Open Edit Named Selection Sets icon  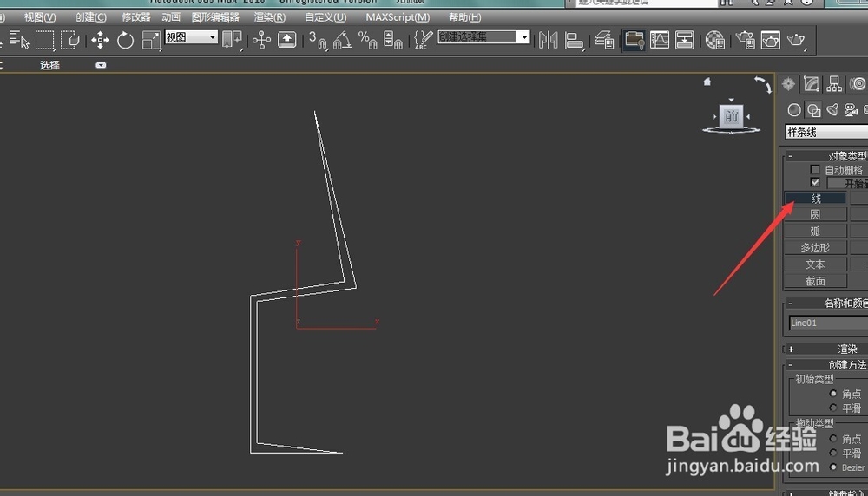[x=423, y=40]
